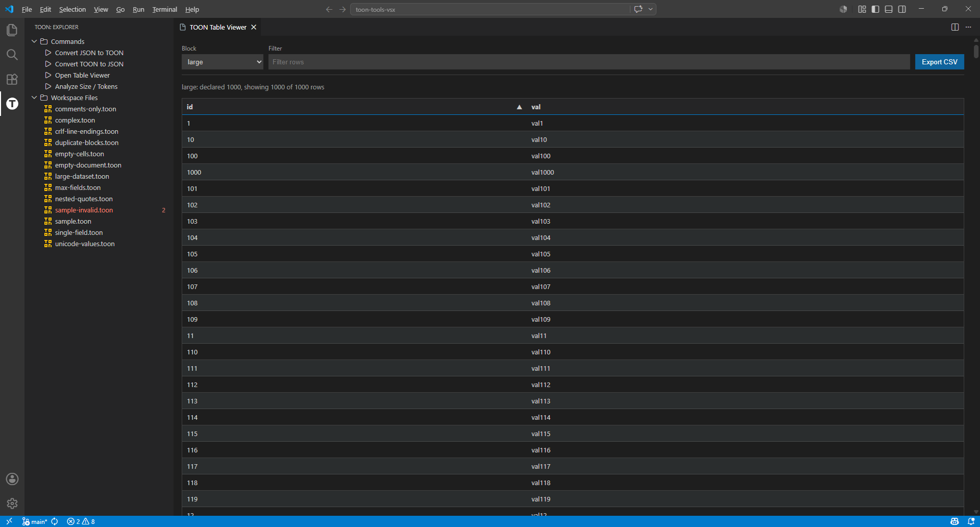Collapse the Commands tree section

pyautogui.click(x=34, y=41)
